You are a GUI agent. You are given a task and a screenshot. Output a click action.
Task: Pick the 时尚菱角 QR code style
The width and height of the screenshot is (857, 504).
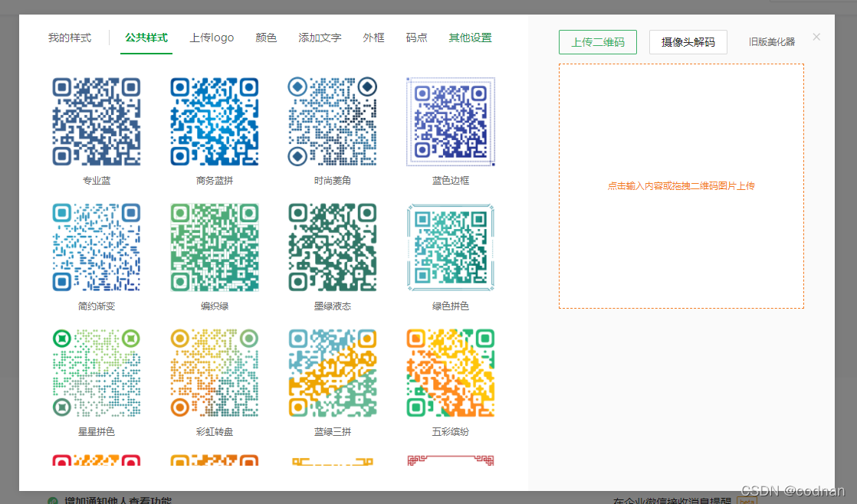(x=333, y=121)
